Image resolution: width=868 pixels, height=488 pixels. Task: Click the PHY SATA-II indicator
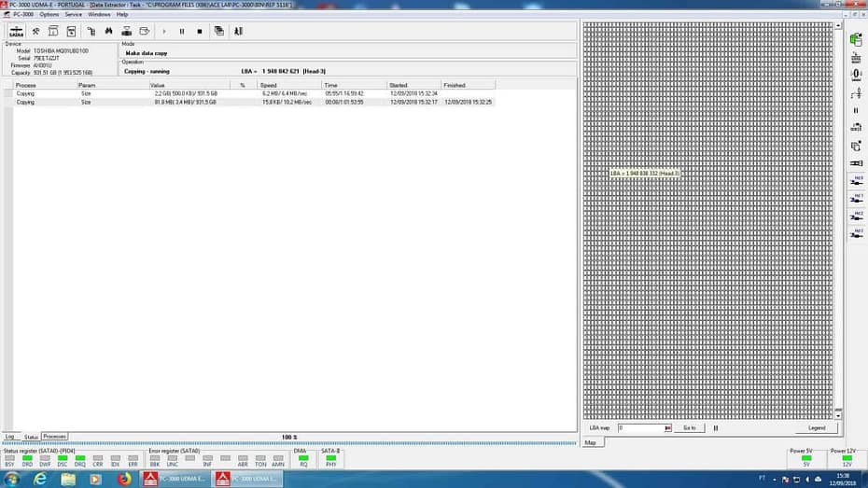[330, 458]
